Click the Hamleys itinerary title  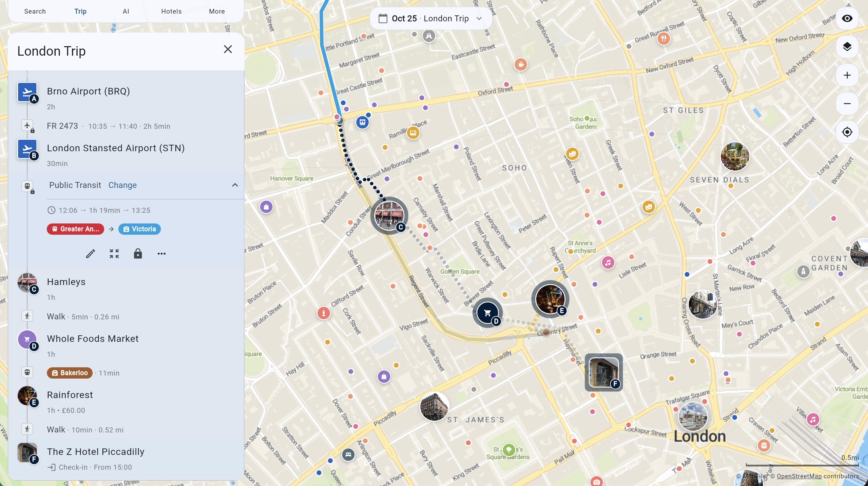pos(66,281)
